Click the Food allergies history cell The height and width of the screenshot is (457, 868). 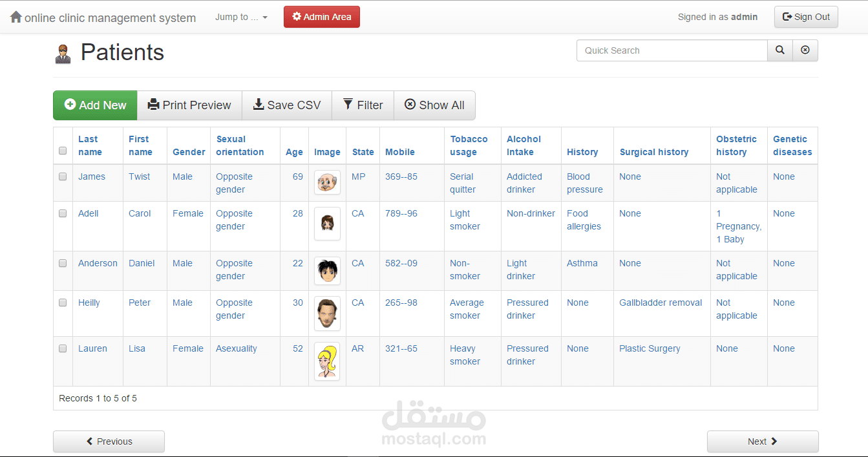pos(584,220)
